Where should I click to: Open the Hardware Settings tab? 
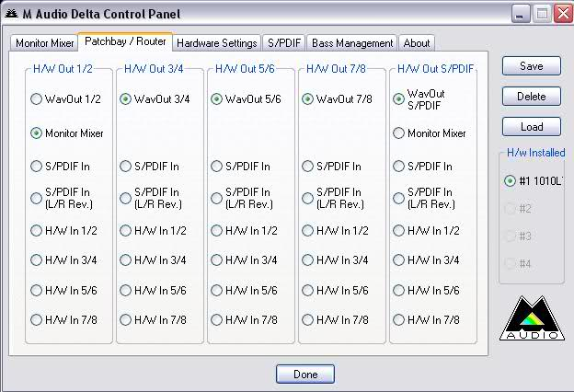[x=216, y=43]
